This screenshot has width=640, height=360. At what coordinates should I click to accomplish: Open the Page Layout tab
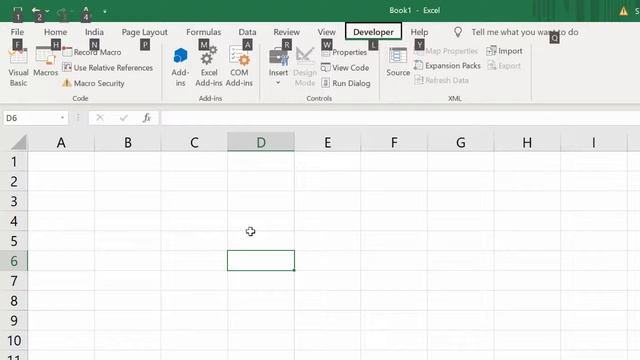click(x=144, y=32)
